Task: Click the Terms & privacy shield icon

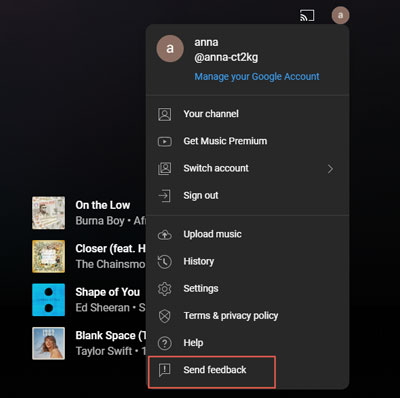Action: [x=165, y=316]
